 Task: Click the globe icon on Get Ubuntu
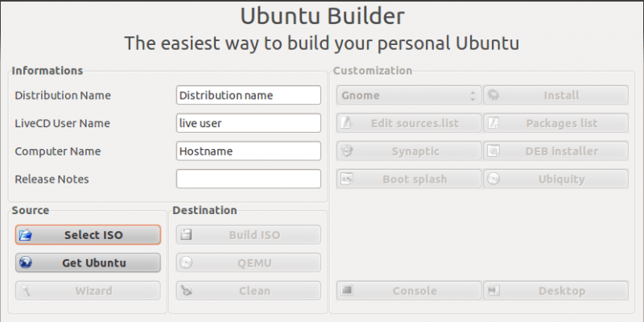(26, 263)
